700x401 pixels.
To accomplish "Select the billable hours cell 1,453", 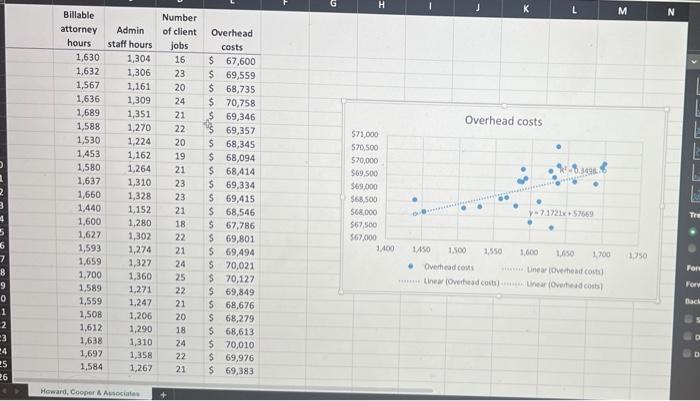I will click(79, 154).
